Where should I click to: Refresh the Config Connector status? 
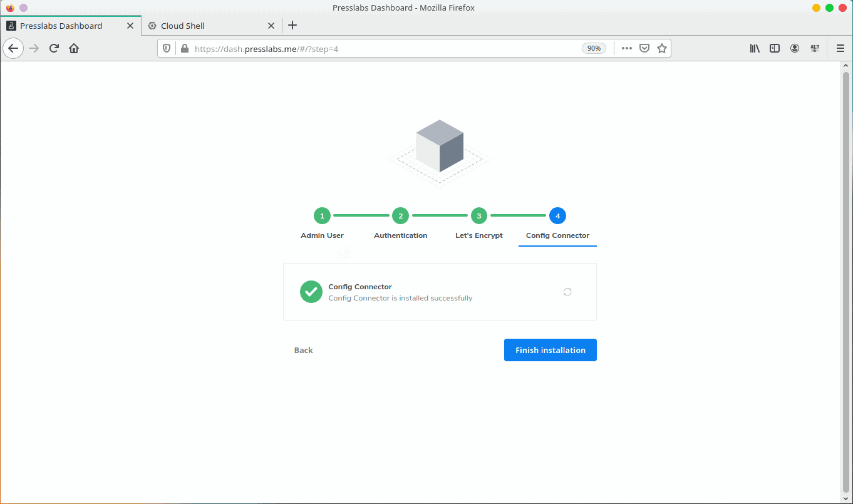point(567,292)
